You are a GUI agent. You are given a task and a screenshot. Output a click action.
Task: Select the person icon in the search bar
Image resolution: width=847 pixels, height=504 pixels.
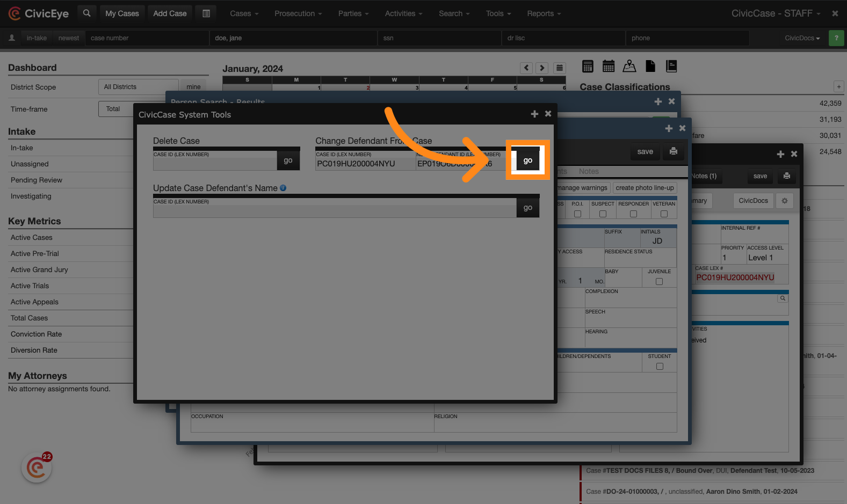tap(12, 38)
